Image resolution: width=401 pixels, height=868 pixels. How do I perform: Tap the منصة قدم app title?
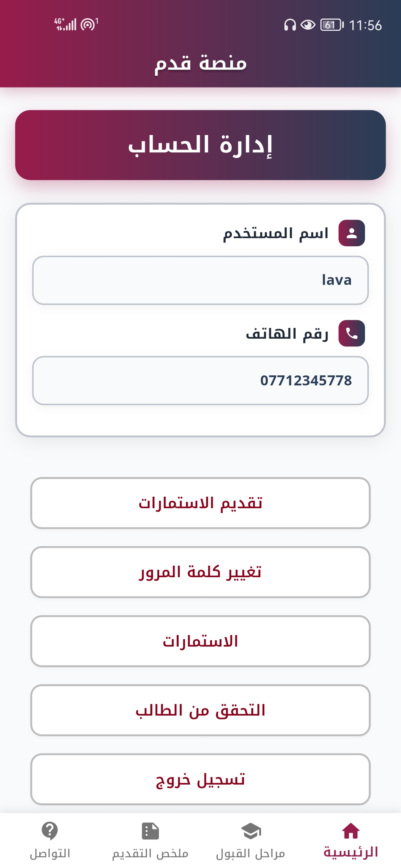point(200,63)
